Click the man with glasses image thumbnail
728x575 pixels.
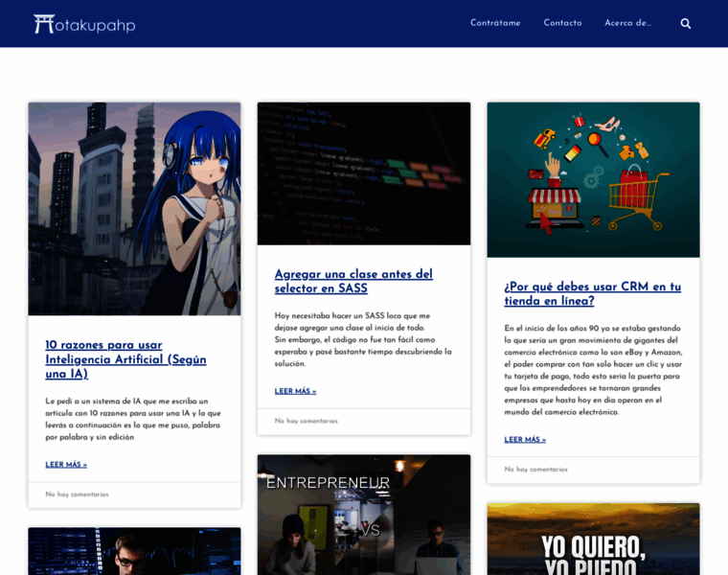tap(135, 551)
